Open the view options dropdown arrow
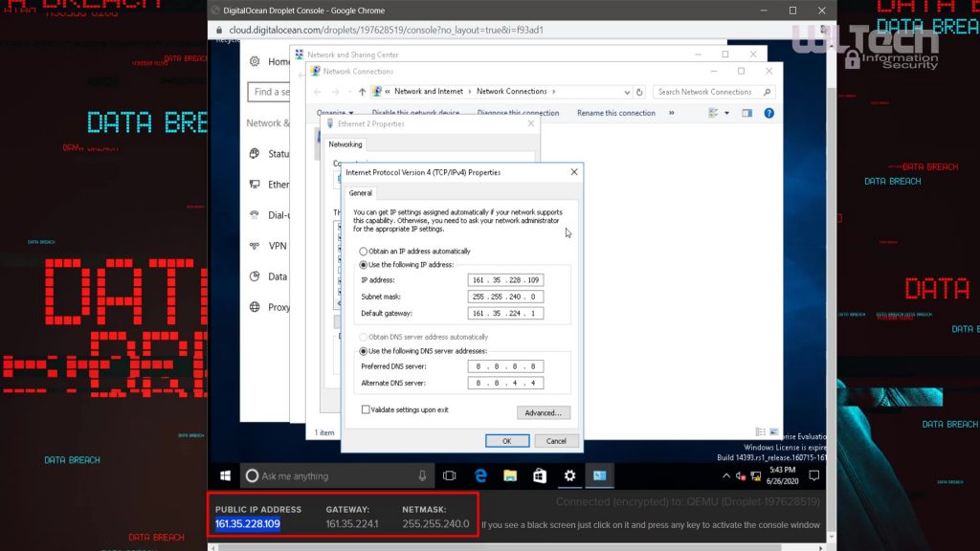This screenshot has width=980, height=551. click(727, 113)
